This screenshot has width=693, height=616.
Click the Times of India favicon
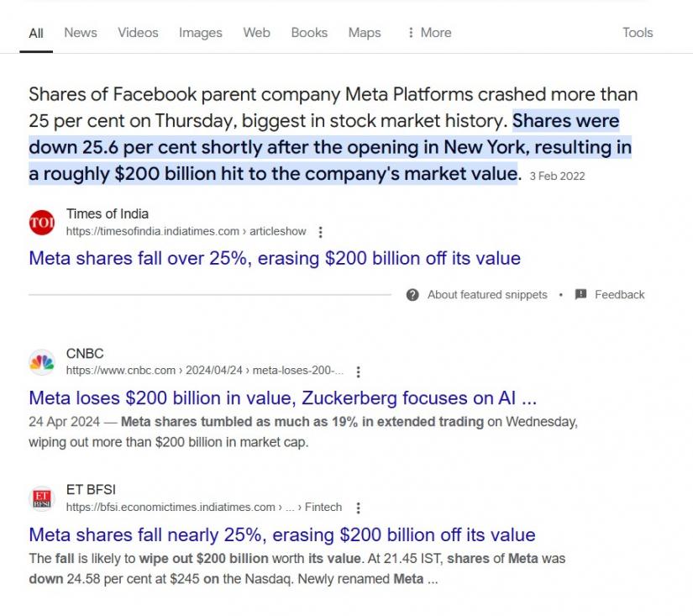tap(41, 223)
